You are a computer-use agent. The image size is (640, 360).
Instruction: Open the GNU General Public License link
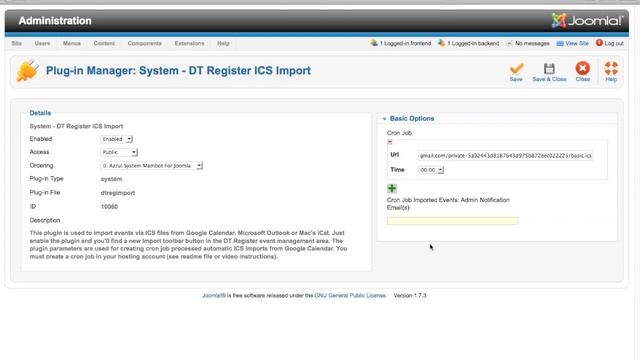(x=350, y=296)
